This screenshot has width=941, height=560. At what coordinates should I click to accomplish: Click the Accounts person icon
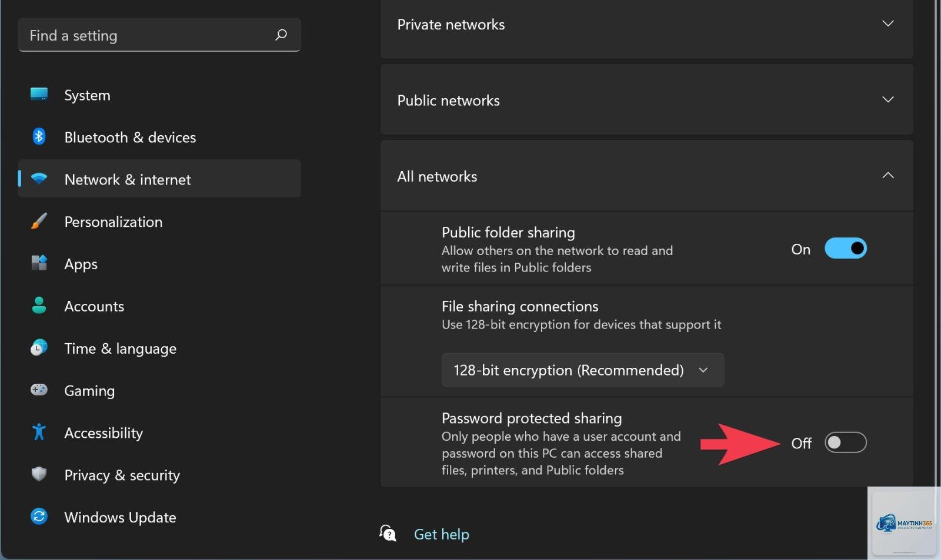click(x=39, y=305)
